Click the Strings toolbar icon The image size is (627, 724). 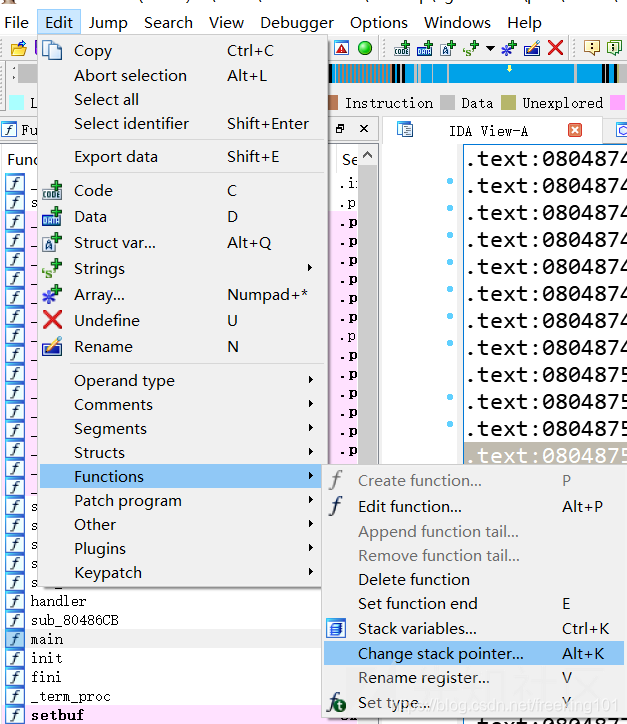tap(471, 48)
